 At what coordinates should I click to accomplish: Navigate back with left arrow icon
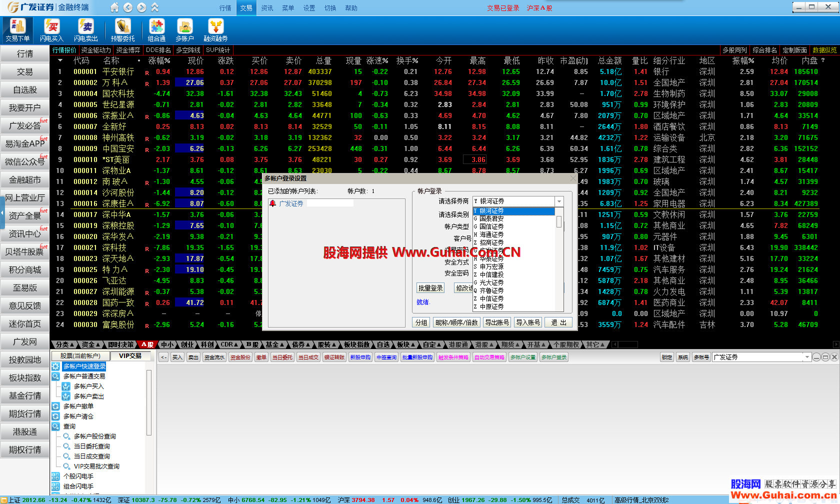point(128,7)
